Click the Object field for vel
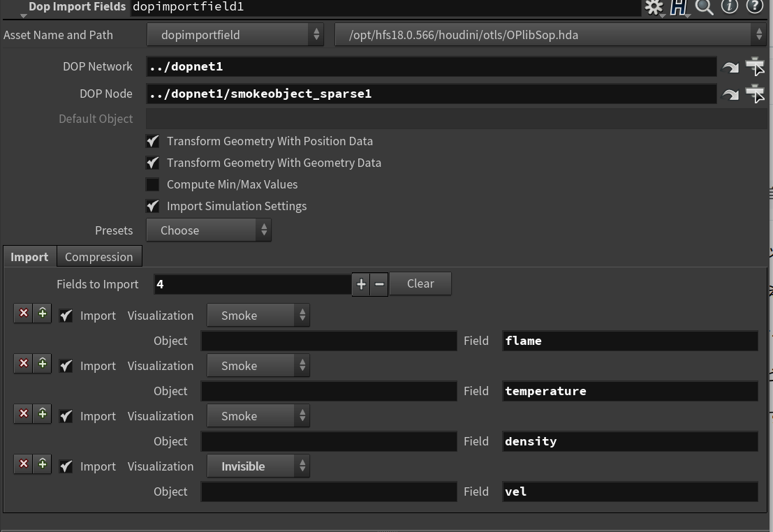 click(329, 492)
